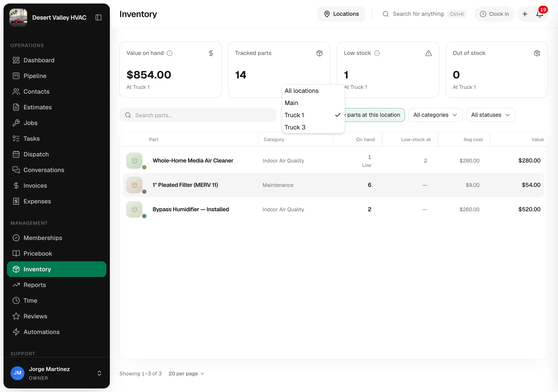Open Time tracking page

click(57, 301)
